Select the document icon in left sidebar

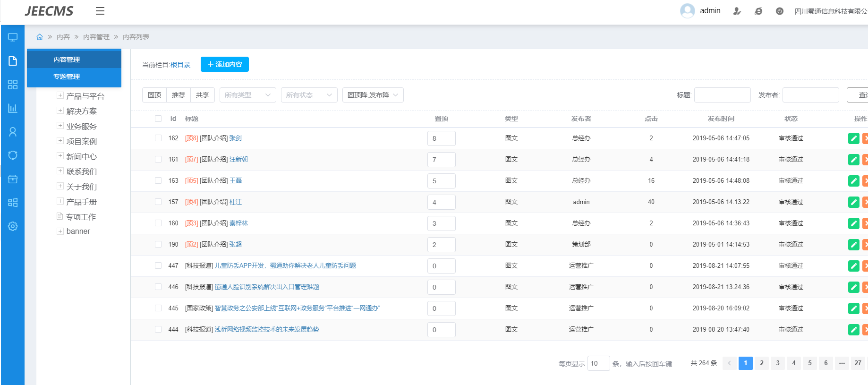coord(13,61)
